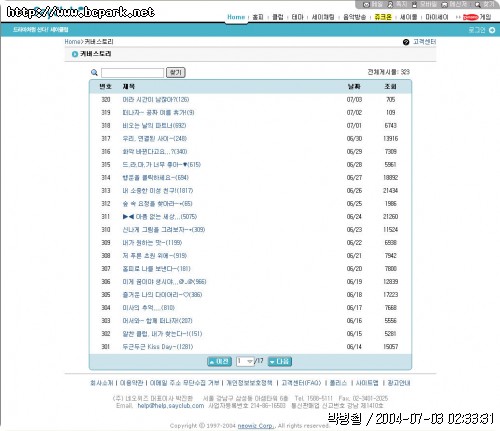Go to the Home tab
Viewport: 500px width, 431px height.
click(236, 17)
